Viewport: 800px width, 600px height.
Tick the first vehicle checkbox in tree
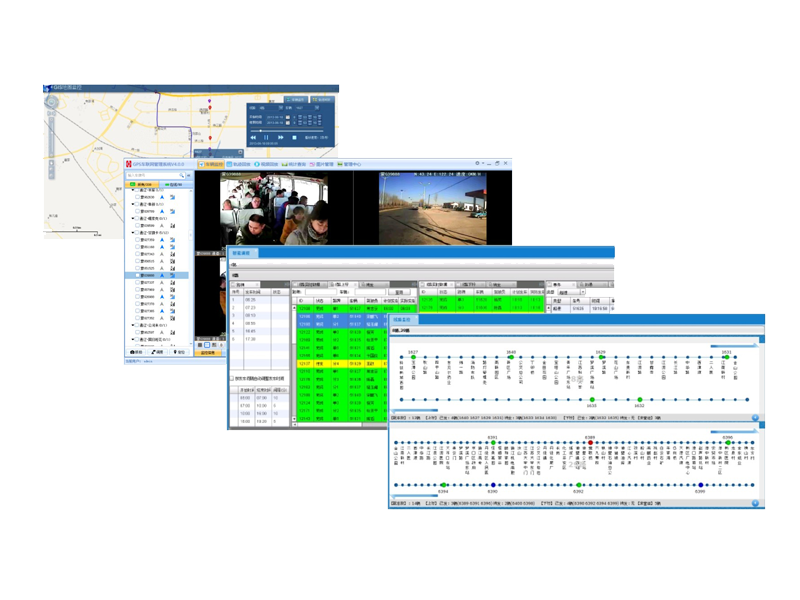pyautogui.click(x=138, y=197)
